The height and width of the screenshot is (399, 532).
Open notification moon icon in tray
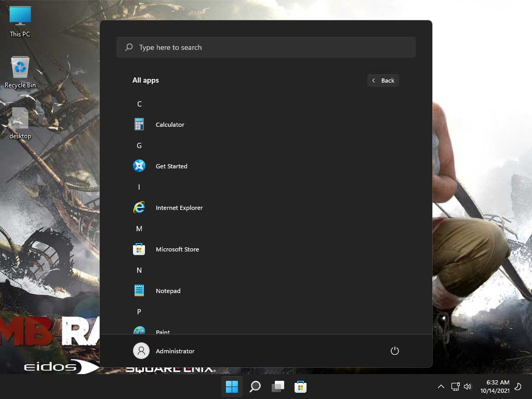pos(518,387)
